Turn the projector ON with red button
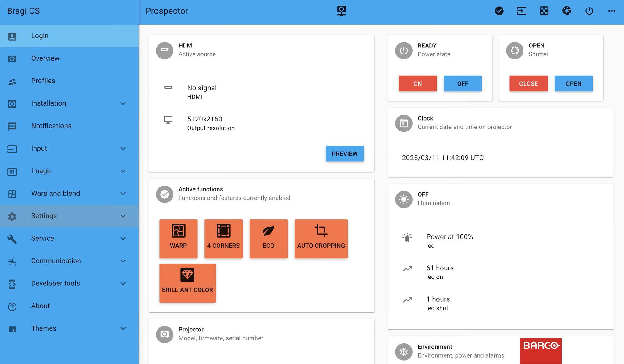 (x=417, y=83)
